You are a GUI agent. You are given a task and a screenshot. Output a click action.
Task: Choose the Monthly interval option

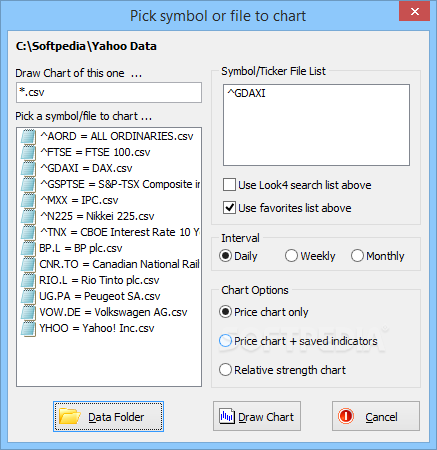pyautogui.click(x=357, y=256)
